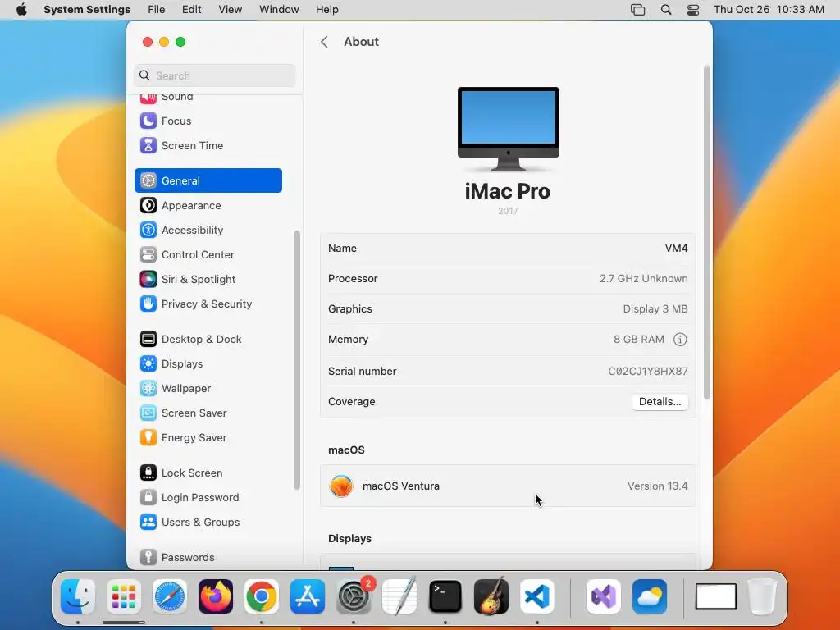Launch GarageBand from the Dock
Screen dimensions: 840x630
pos(491,597)
